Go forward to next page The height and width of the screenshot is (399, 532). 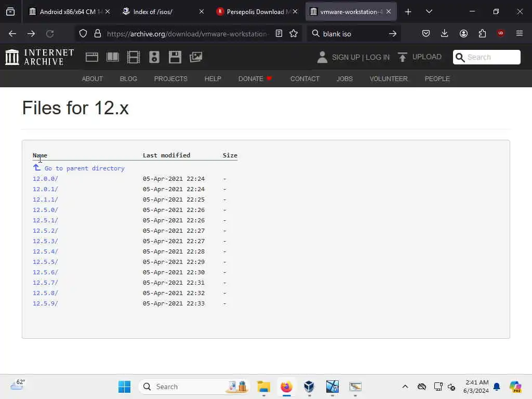coord(31,34)
